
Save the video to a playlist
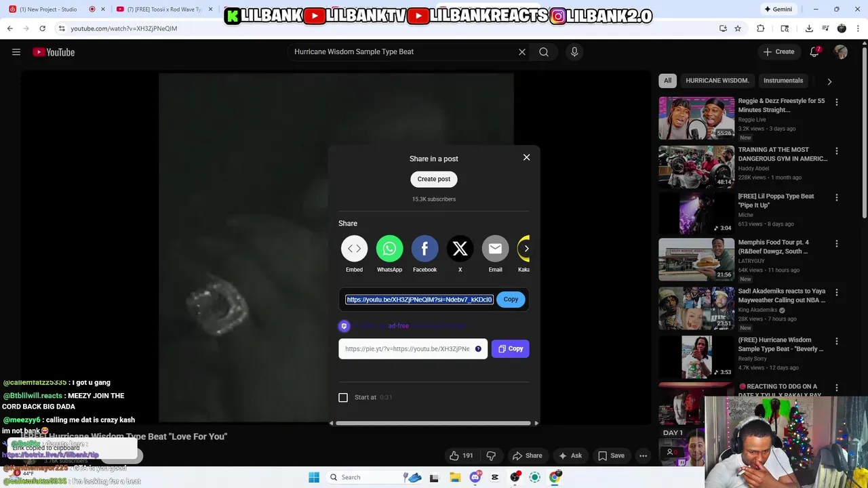(611, 455)
